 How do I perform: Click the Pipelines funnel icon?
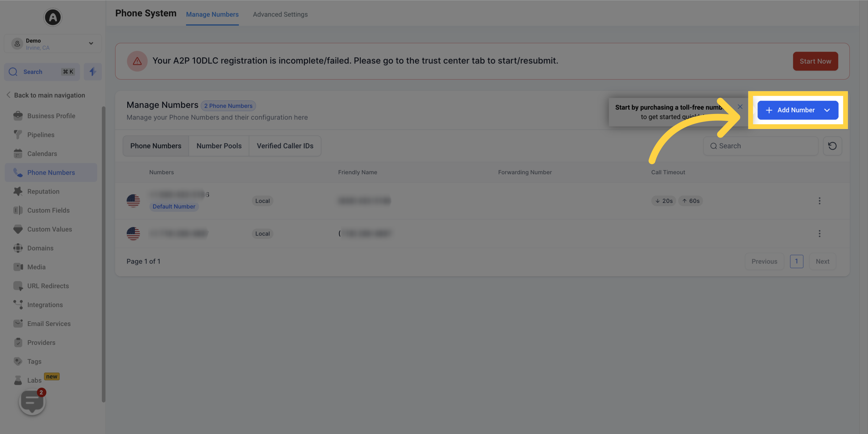(x=18, y=135)
